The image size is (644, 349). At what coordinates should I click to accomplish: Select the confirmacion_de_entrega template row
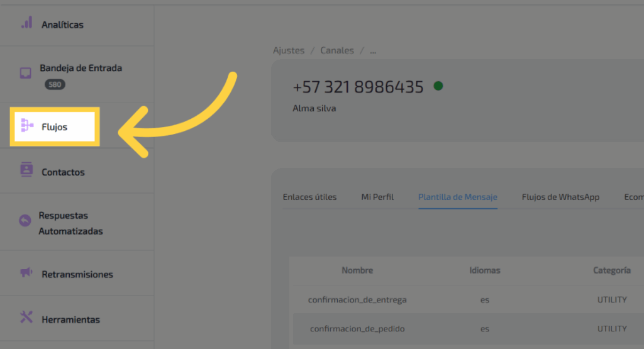(357, 299)
